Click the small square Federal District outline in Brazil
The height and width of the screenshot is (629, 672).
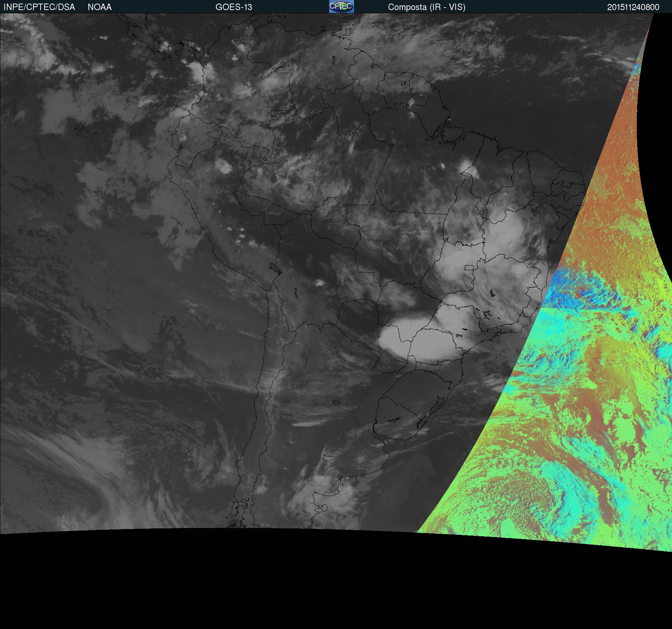point(469,268)
